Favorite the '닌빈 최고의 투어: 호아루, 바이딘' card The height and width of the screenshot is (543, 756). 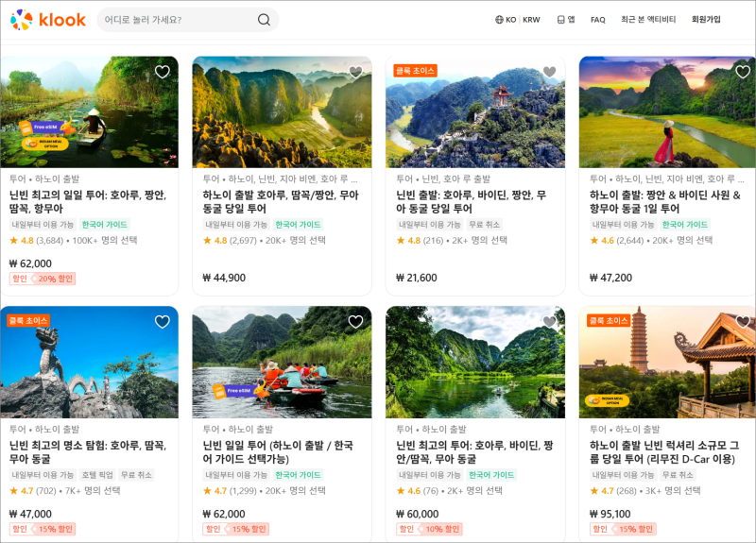pos(550,322)
